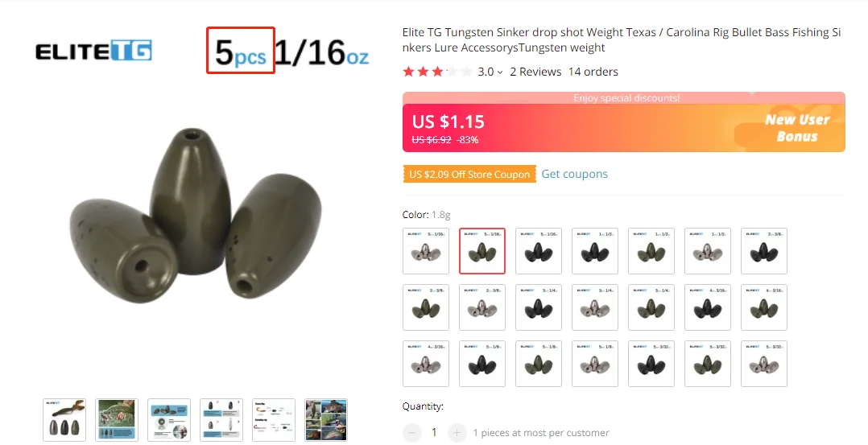Decrease quantity with the minus button
The height and width of the screenshot is (445, 868).
(x=412, y=432)
